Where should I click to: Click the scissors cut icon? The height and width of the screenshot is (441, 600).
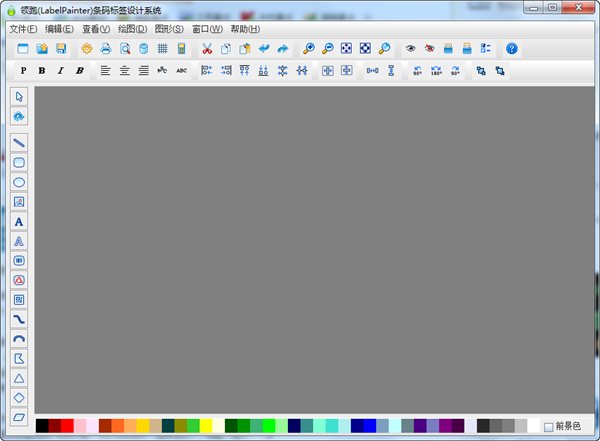[207, 48]
